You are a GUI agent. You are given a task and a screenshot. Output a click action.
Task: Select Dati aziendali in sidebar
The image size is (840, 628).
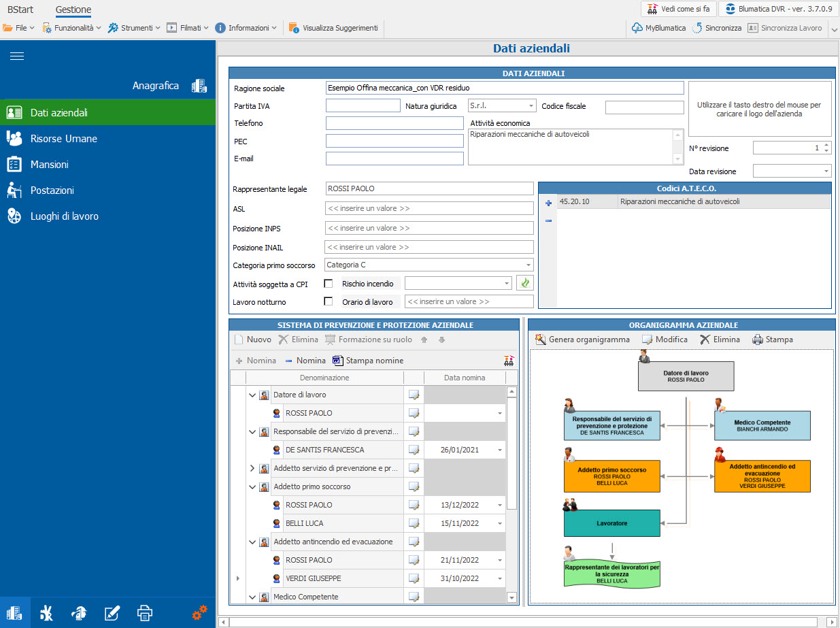[107, 112]
